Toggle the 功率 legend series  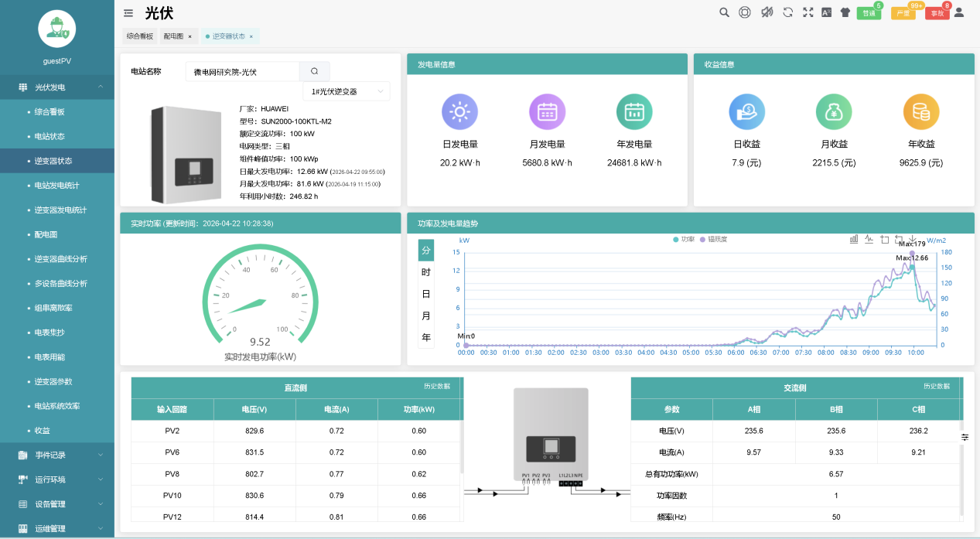pos(684,240)
